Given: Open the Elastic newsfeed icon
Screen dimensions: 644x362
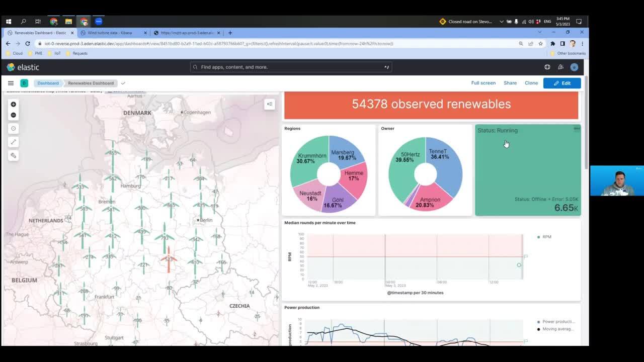Looking at the screenshot, I should point(560,67).
